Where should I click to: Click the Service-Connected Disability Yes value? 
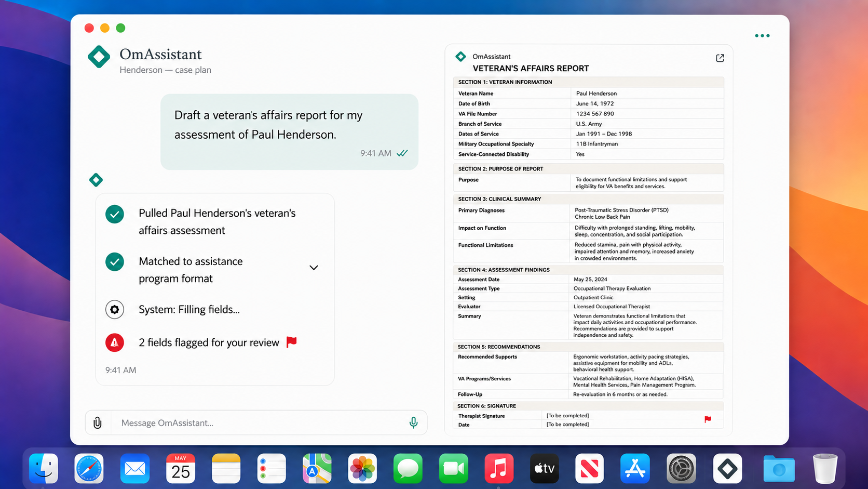(x=580, y=154)
